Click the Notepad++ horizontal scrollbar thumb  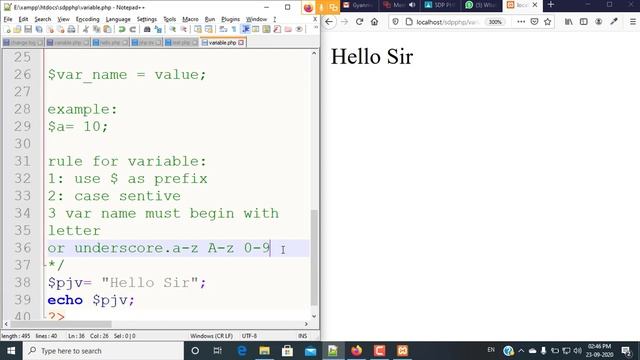tap(61, 324)
